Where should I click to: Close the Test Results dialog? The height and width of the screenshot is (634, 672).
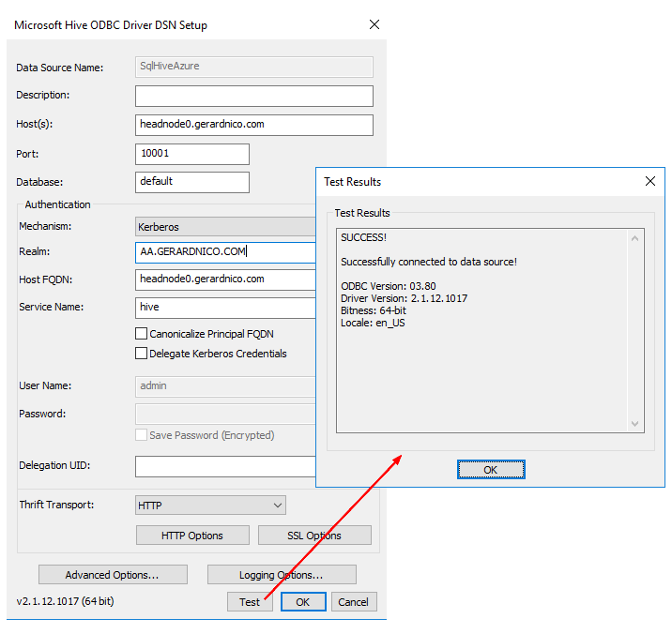649,181
